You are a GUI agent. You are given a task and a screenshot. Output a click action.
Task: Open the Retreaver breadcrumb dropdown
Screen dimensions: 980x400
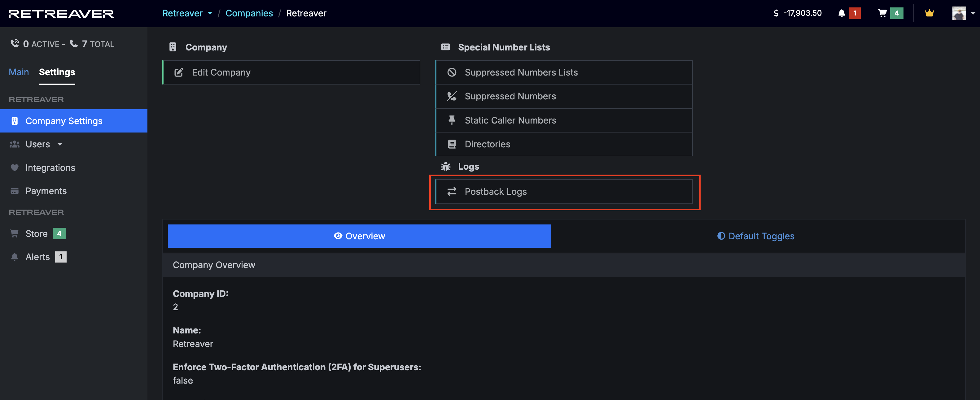pos(187,13)
